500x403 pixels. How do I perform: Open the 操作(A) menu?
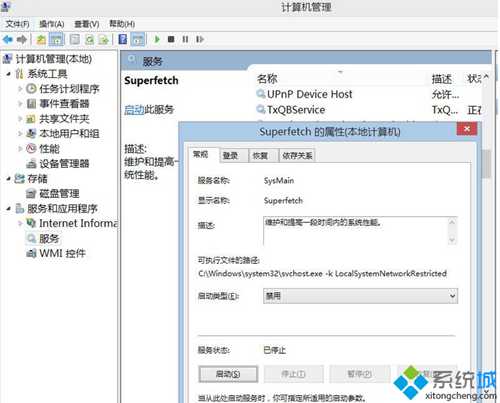[52, 24]
